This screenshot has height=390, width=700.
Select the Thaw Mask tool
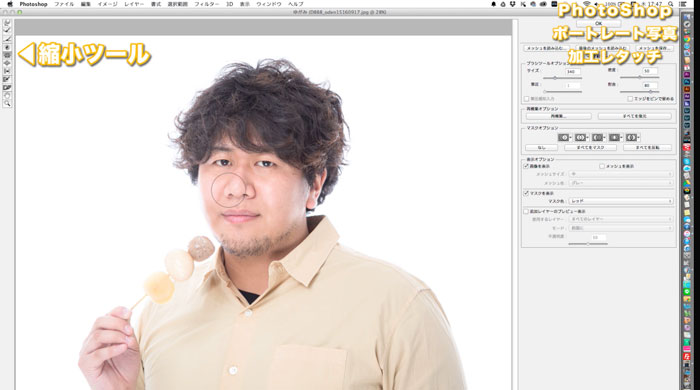pos(7,87)
